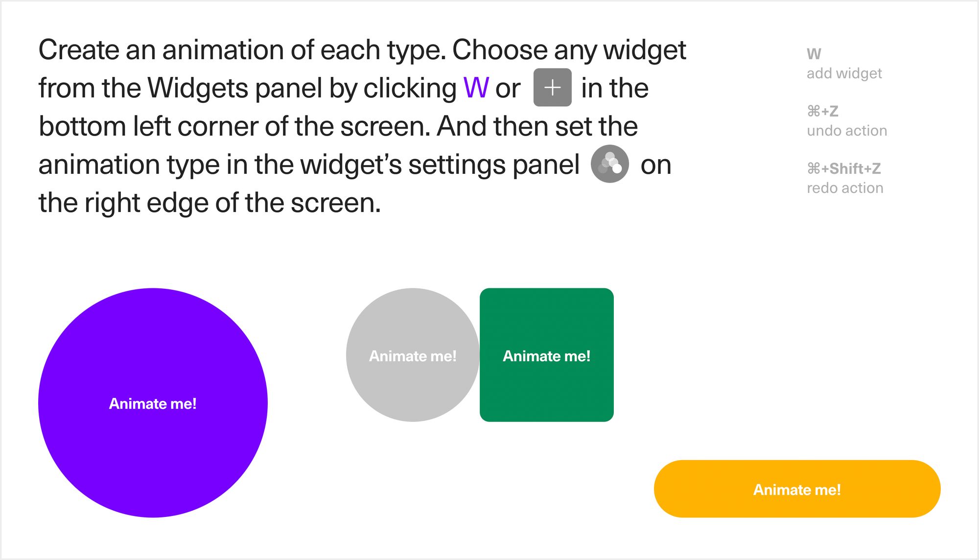This screenshot has height=560, width=979.
Task: Select the gray circle Animate me widget
Action: coord(413,355)
